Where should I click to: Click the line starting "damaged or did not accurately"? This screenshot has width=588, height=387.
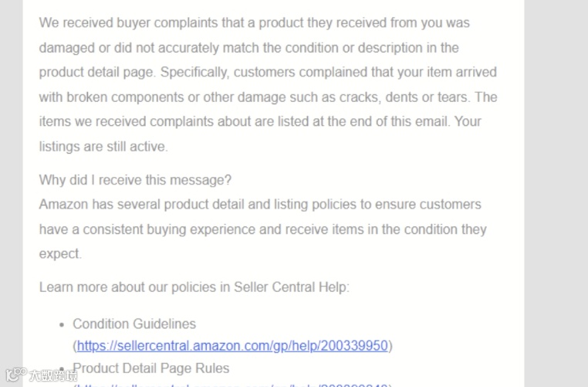point(248,48)
